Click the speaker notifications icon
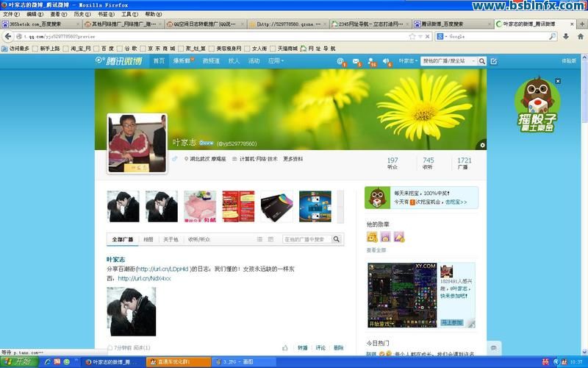This screenshot has width=588, height=368. [387, 61]
